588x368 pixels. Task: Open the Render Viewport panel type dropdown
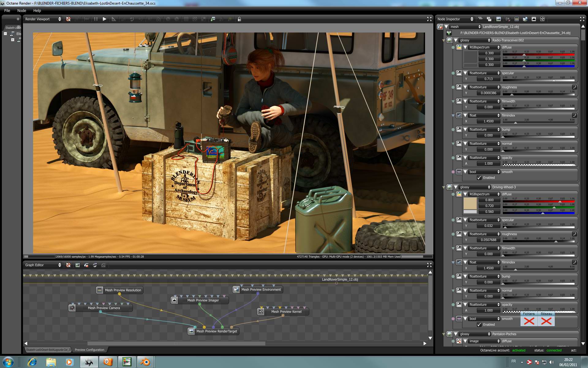click(43, 19)
